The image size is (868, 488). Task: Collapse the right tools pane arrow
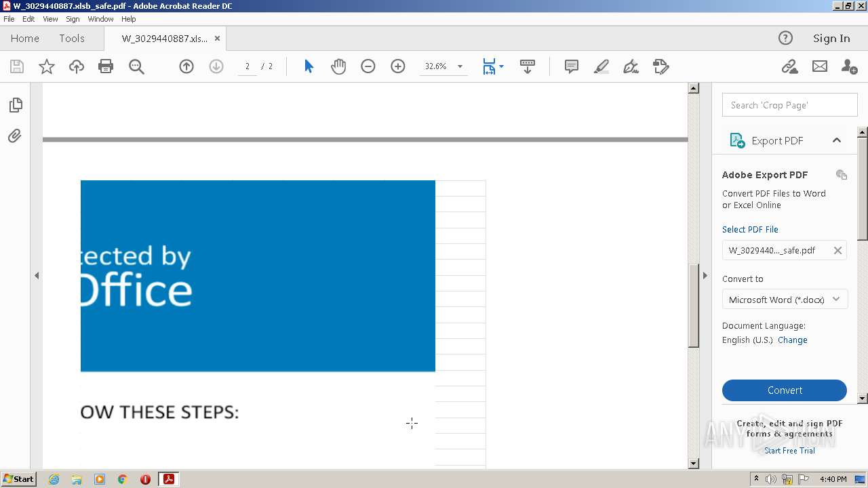[705, 276]
